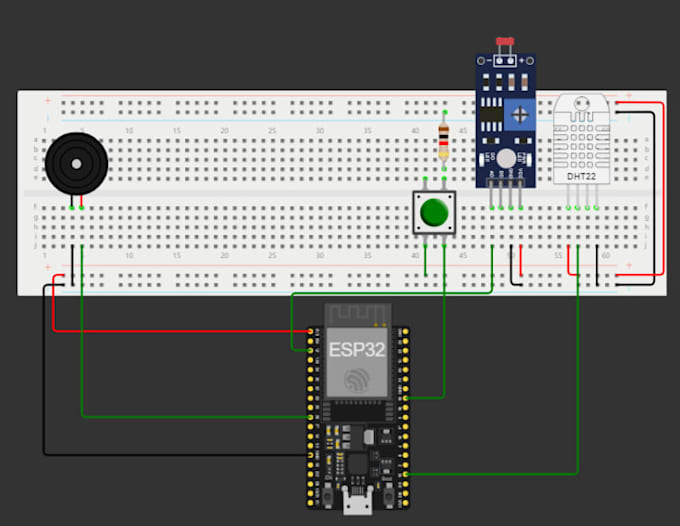Click the green pushbutton cap

point(434,212)
